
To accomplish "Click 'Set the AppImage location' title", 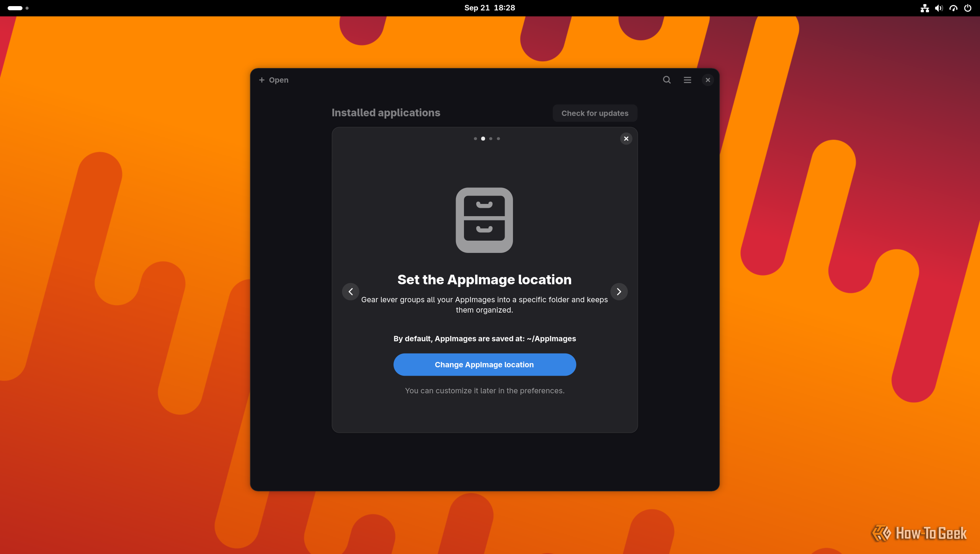I will click(485, 280).
